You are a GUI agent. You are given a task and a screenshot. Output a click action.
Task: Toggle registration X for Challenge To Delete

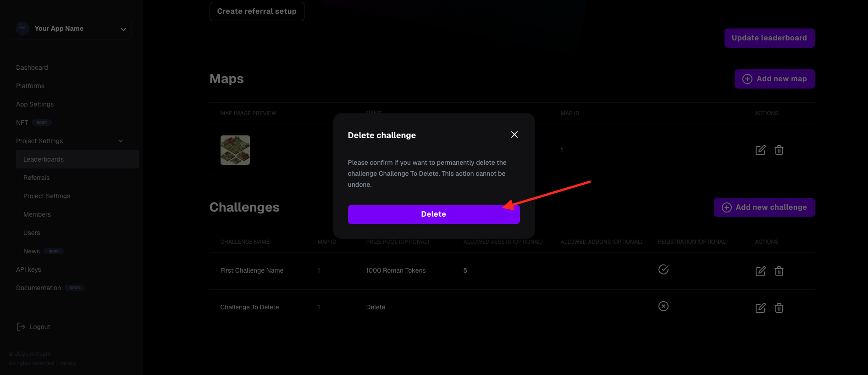tap(663, 306)
